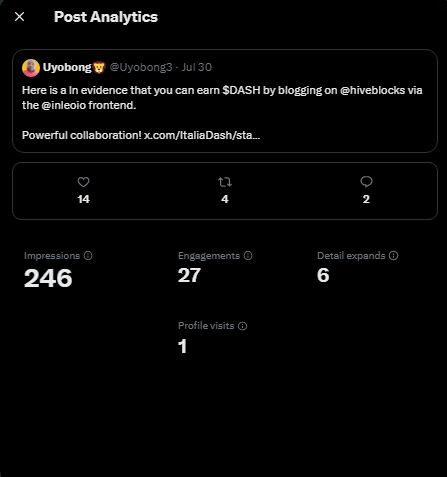The image size is (447, 477).
Task: Click the 14 likes count
Action: pos(83,199)
